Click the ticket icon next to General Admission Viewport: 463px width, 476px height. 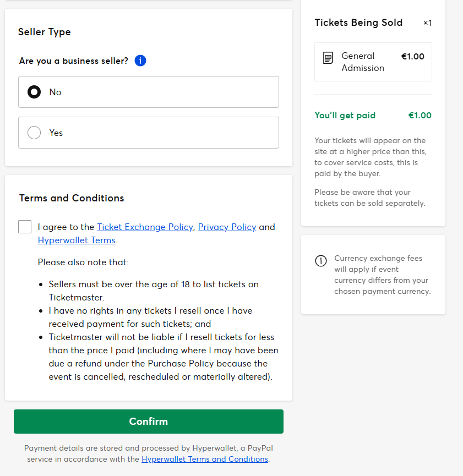click(328, 58)
